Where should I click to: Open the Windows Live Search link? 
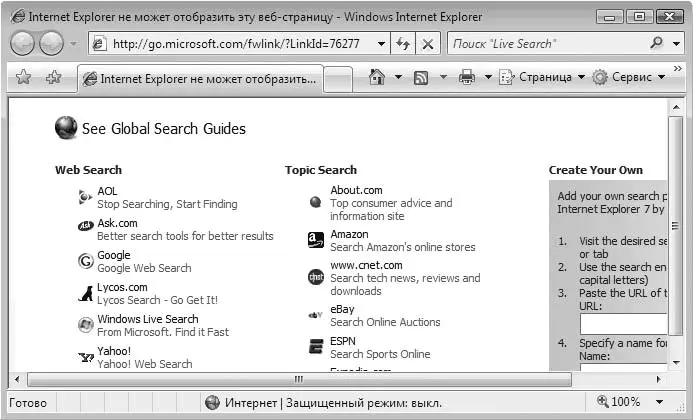coord(148,319)
